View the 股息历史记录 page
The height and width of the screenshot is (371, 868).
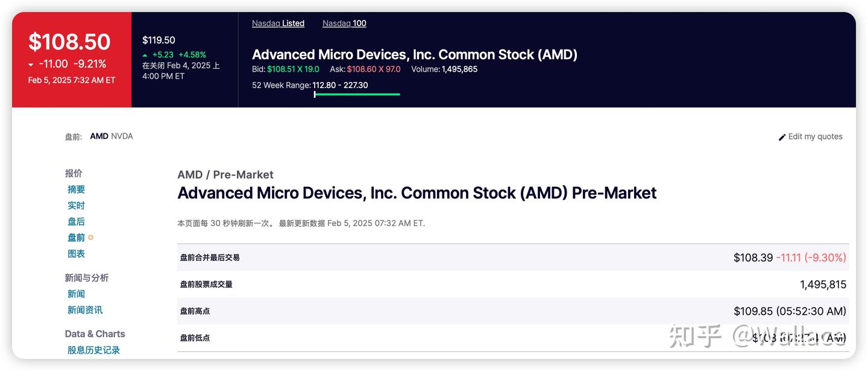(93, 350)
